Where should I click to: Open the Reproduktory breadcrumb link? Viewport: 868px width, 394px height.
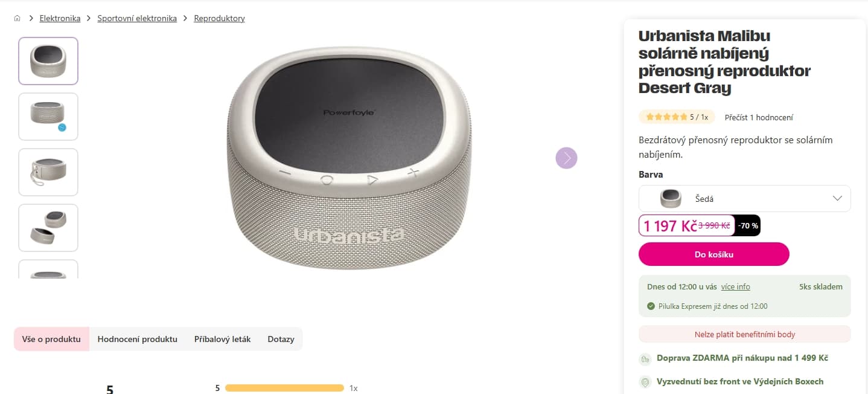pyautogui.click(x=219, y=18)
